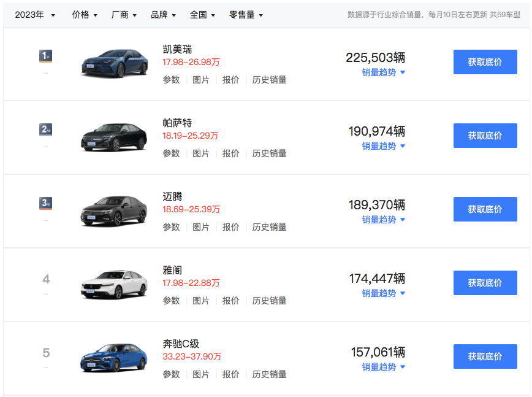
Task: Open the 厂商 filter dropdown
Action: [x=124, y=15]
